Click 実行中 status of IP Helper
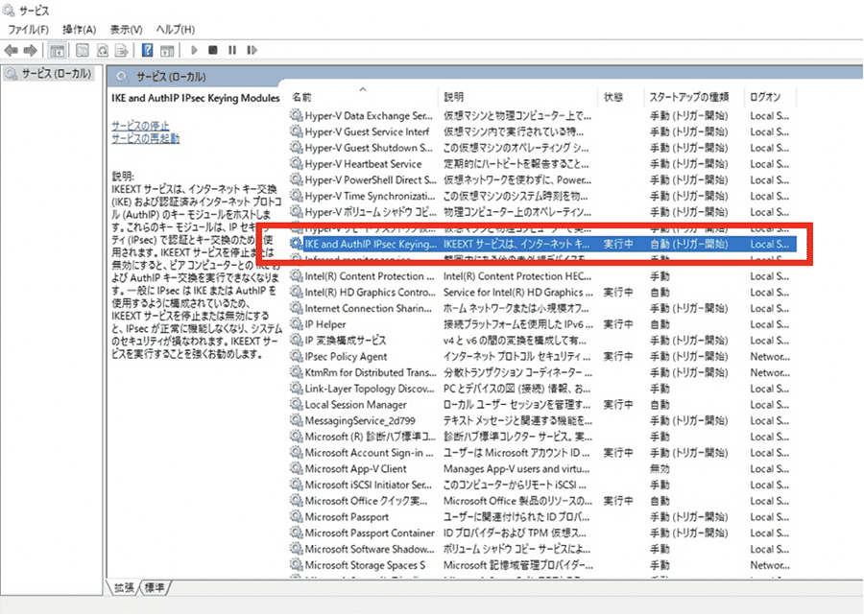 618,323
